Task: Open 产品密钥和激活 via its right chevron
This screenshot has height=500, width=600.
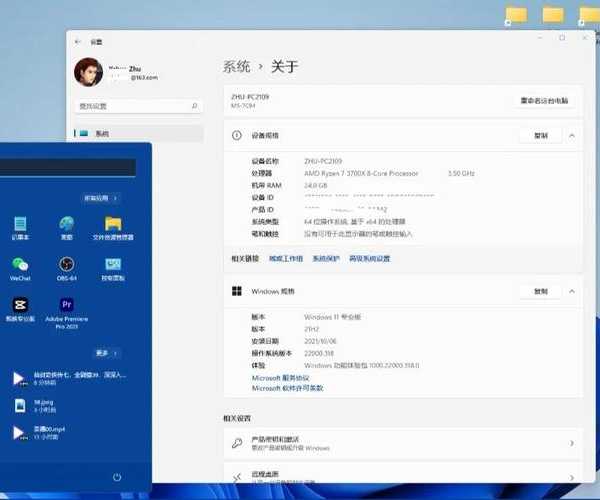Action: pyautogui.click(x=572, y=443)
